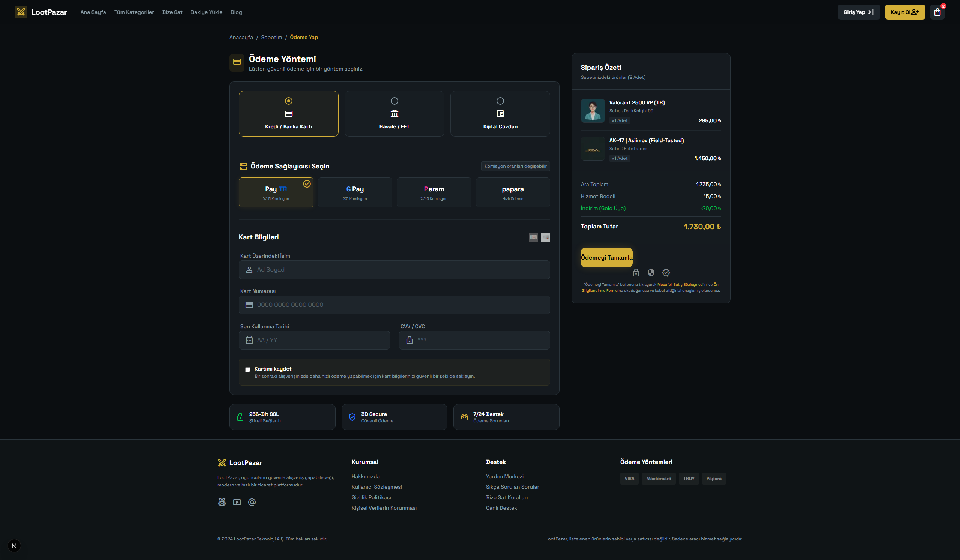Go to Bakiye Yükle menu item
960x560 pixels.
tap(207, 12)
